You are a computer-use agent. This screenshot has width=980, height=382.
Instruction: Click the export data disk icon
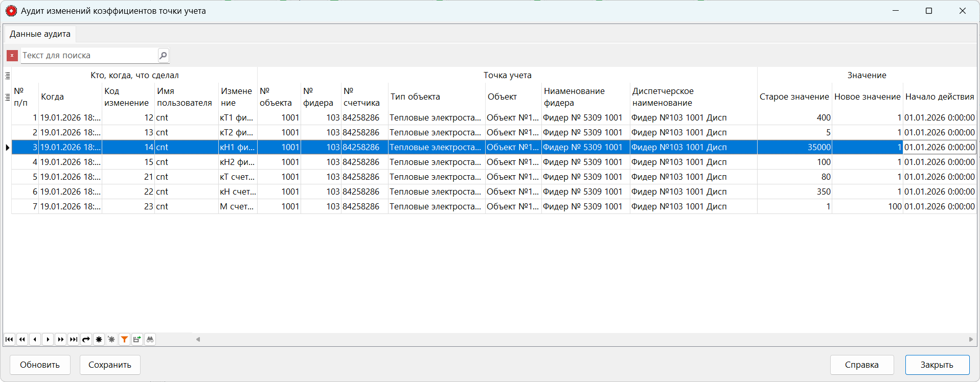(137, 340)
